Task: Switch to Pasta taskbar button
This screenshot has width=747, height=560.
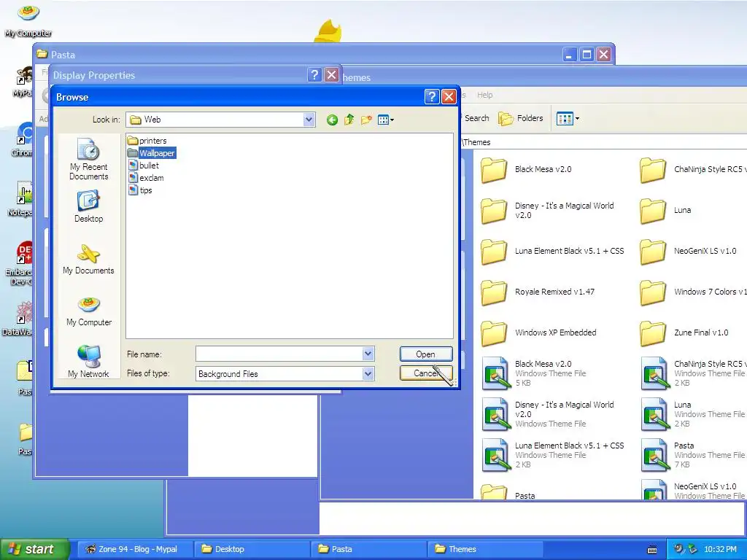Action: 368,549
